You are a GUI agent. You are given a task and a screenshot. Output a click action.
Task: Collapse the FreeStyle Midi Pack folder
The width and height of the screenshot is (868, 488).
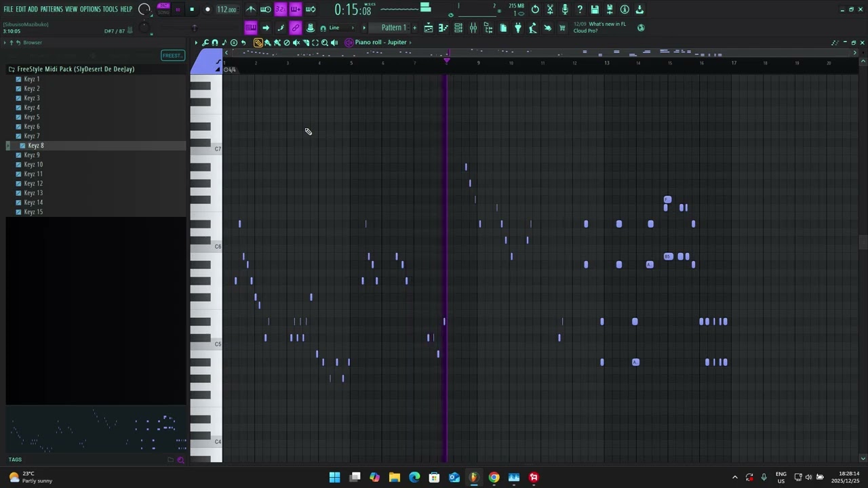pos(75,69)
